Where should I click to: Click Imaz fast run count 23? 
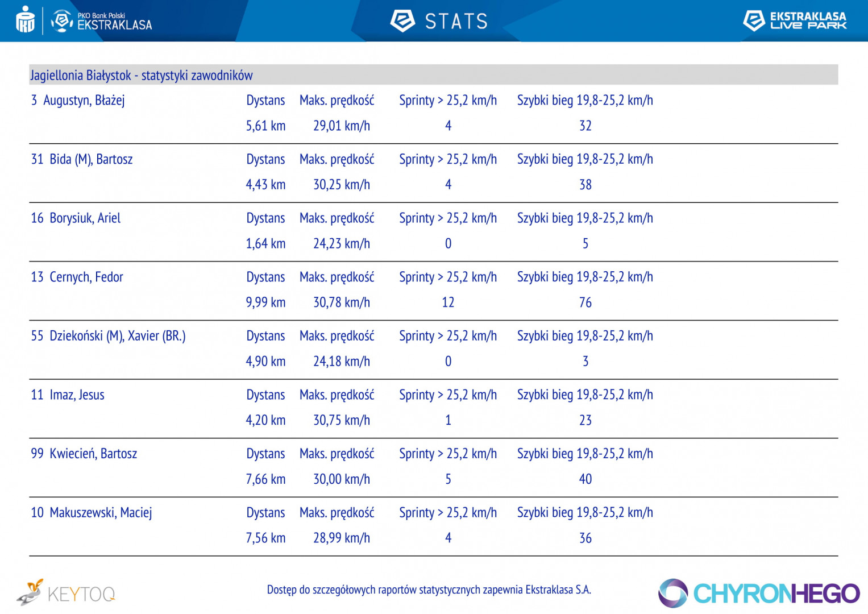tap(585, 420)
